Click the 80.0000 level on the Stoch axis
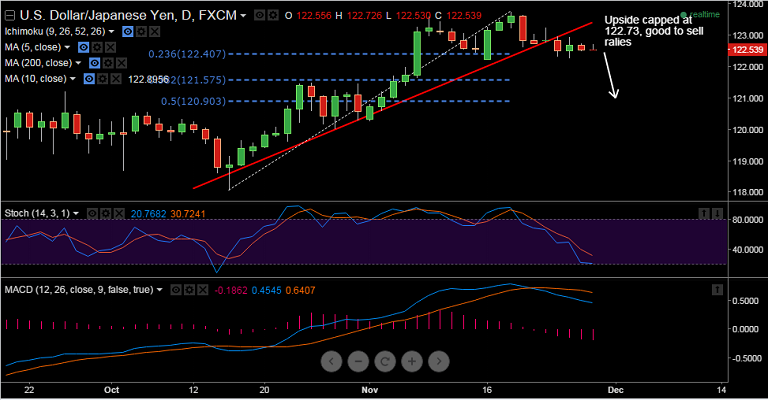The image size is (768, 400). click(x=747, y=220)
